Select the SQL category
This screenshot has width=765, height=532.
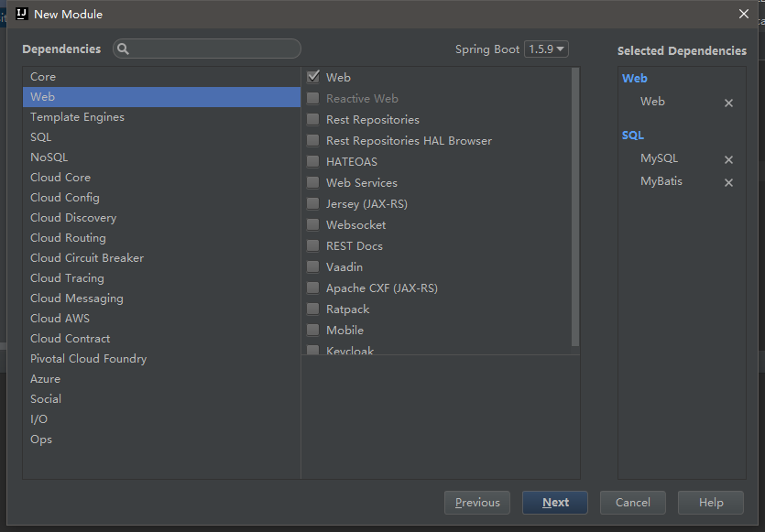161,137
